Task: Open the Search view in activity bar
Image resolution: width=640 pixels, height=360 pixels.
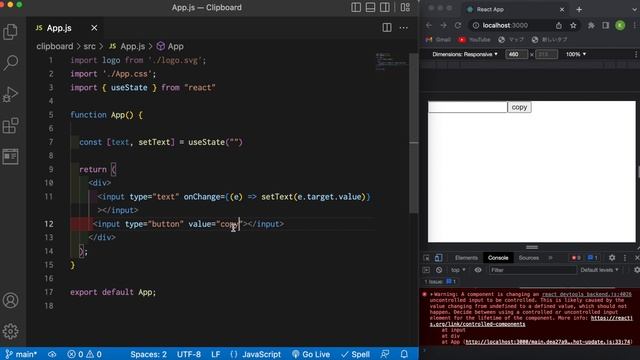Action: point(10,62)
